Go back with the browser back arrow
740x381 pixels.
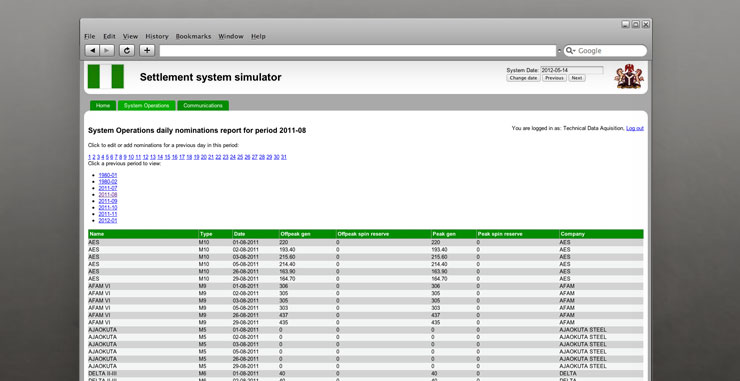pos(92,51)
